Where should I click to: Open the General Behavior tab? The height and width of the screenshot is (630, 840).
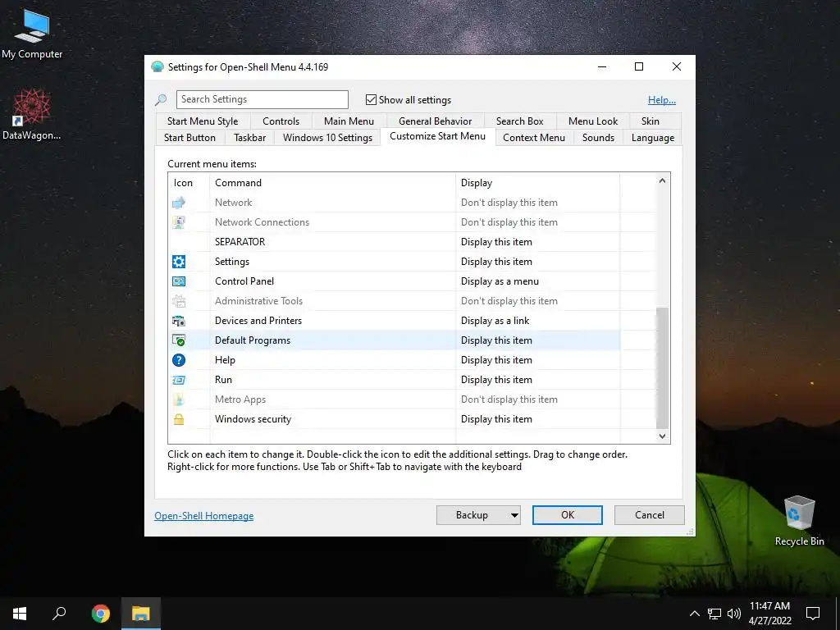pos(435,121)
